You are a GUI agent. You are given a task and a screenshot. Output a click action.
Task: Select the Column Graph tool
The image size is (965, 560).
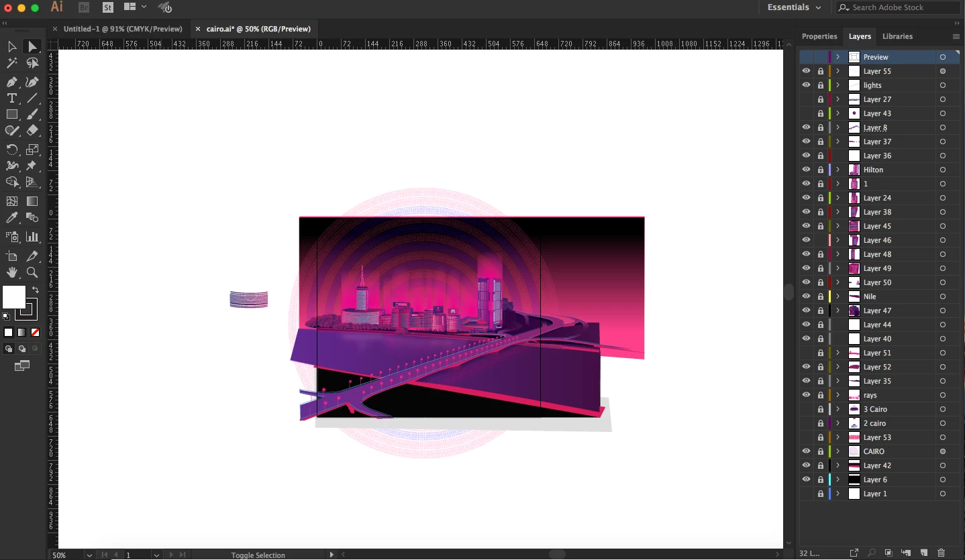32,236
